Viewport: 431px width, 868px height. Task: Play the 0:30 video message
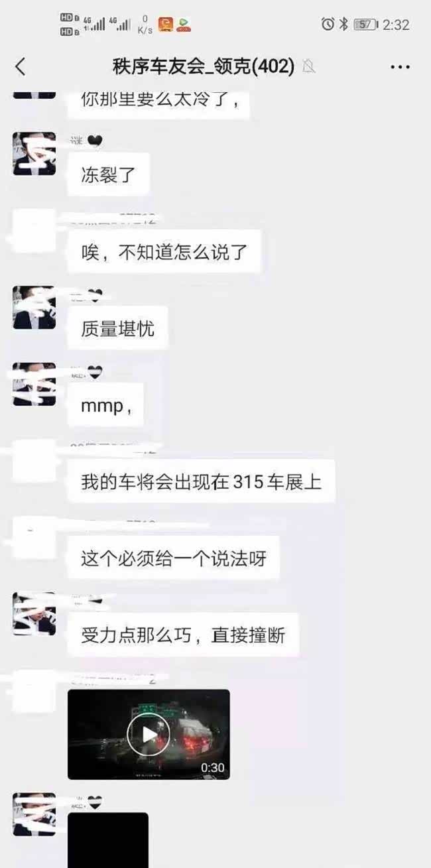point(149,734)
